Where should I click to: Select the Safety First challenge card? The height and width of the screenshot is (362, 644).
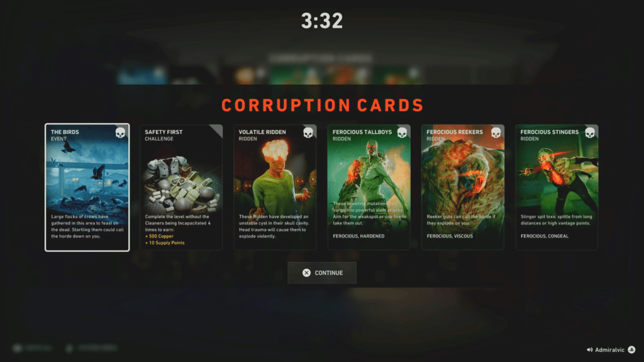[x=181, y=187]
